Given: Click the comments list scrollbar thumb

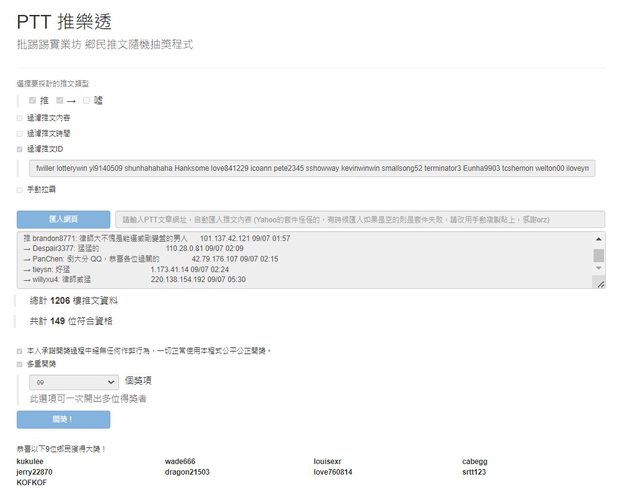Looking at the screenshot, I should 599,255.
